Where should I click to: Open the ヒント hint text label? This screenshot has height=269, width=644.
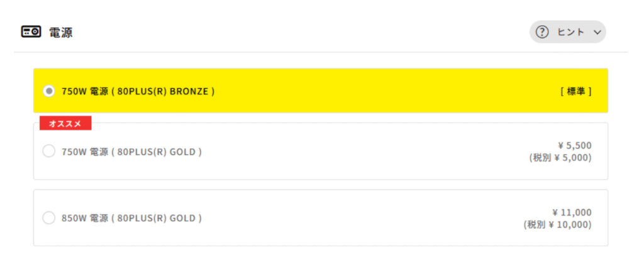571,32
